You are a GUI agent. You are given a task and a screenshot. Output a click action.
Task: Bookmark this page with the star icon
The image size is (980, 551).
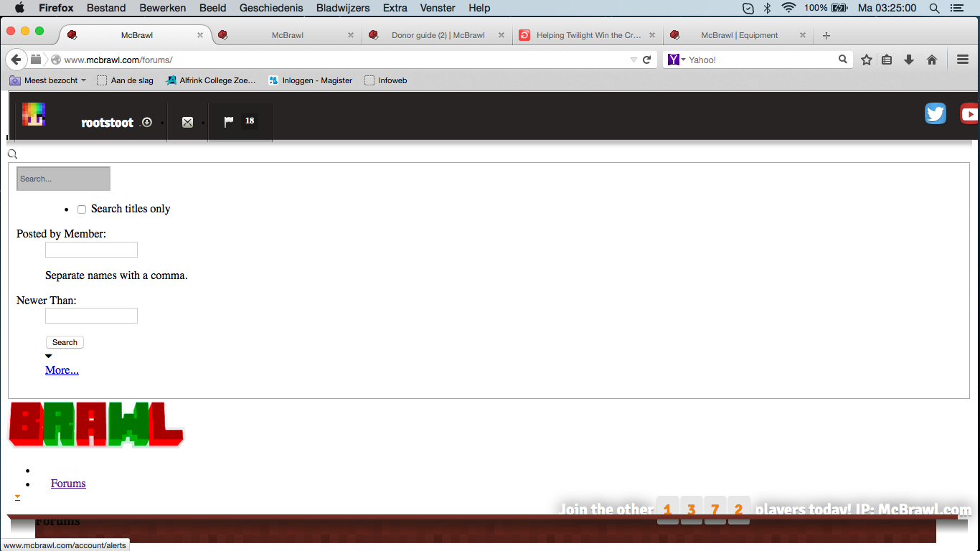pyautogui.click(x=867, y=60)
